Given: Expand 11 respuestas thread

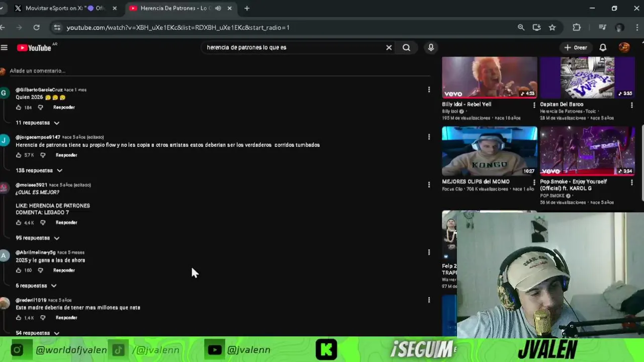Looking at the screenshot, I should (x=38, y=123).
